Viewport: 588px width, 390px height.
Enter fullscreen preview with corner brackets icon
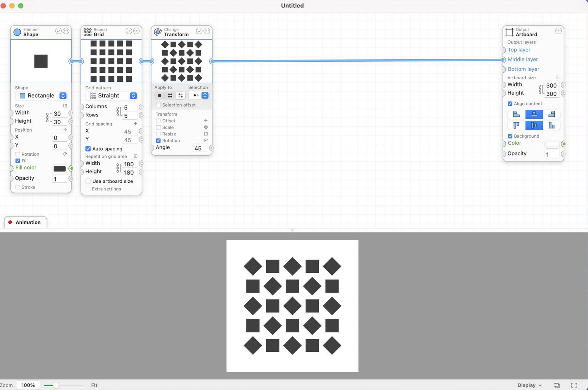tap(574, 385)
